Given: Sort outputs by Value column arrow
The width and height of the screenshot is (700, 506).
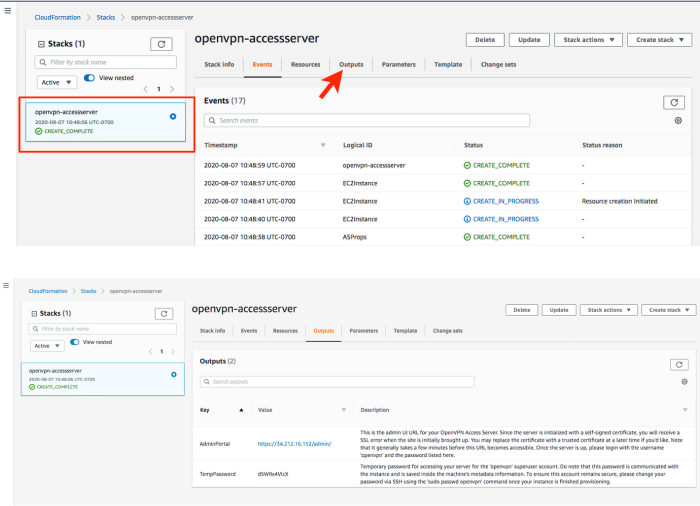Looking at the screenshot, I should [x=344, y=410].
